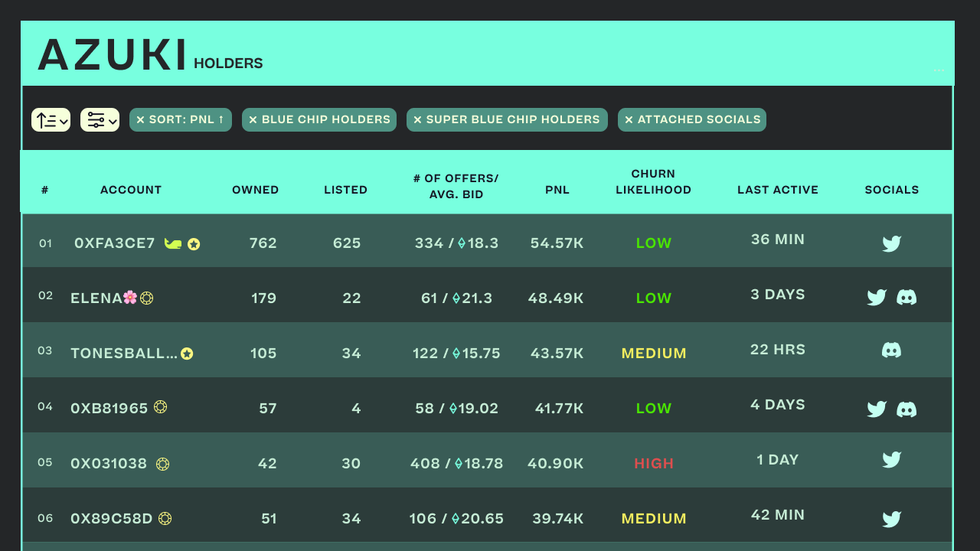Click offers cell 106 / 20.65

456,519
